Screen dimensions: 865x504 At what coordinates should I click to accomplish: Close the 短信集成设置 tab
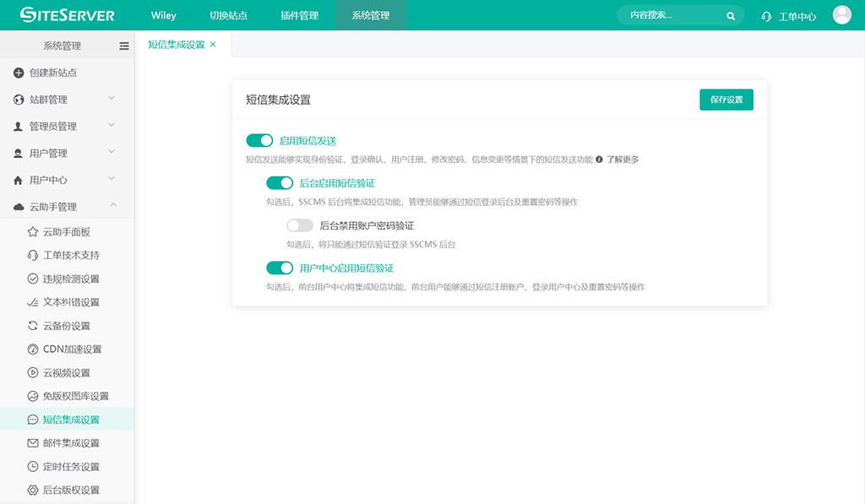tap(213, 45)
